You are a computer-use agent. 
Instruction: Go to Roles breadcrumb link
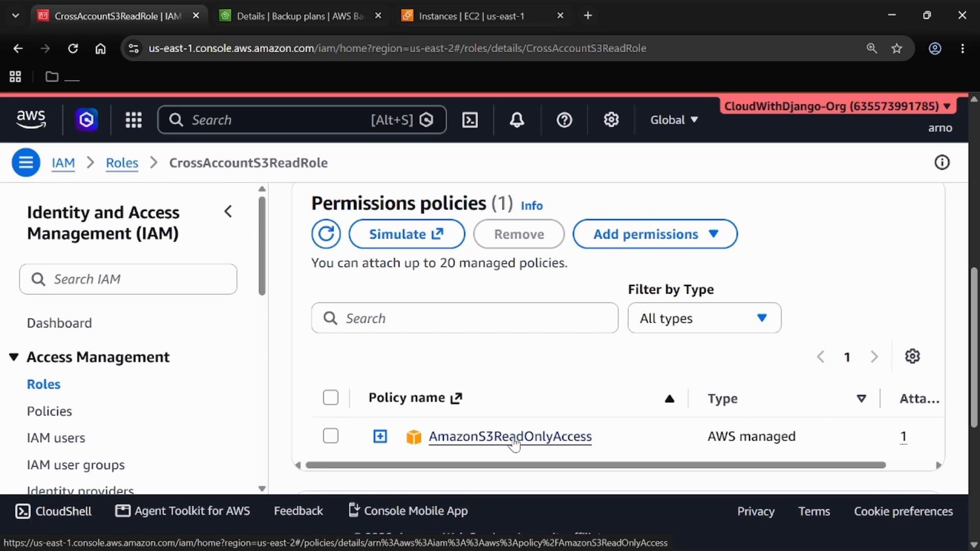122,163
